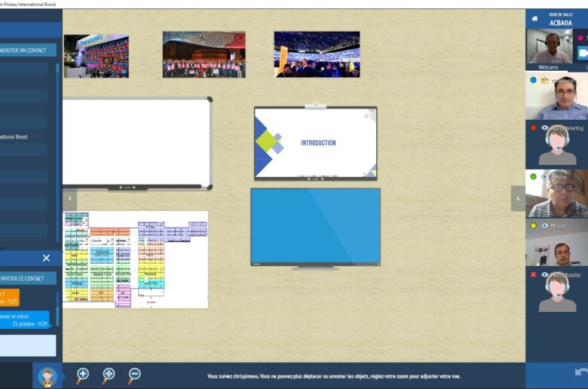Click the home icon in room panel
This screenshot has height=389, width=588.
click(534, 19)
